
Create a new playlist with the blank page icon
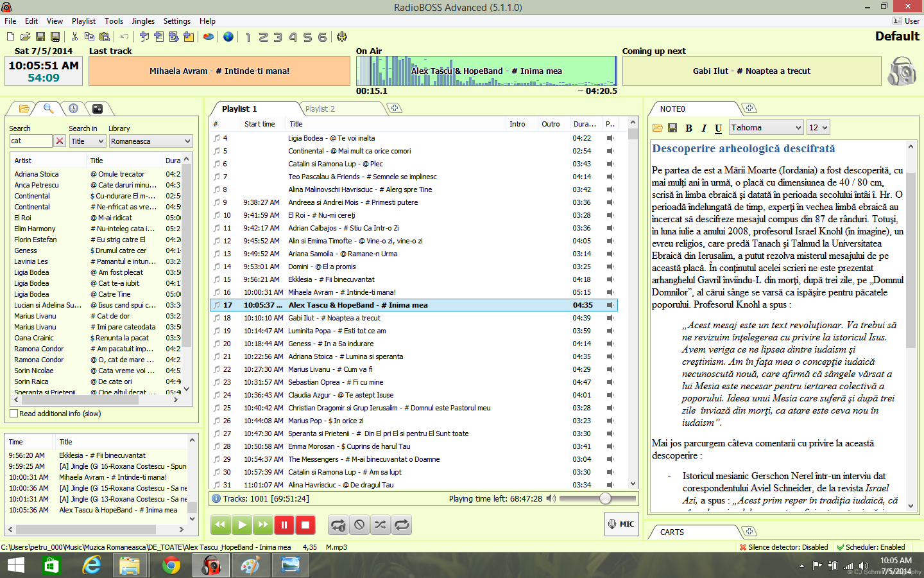coord(11,37)
